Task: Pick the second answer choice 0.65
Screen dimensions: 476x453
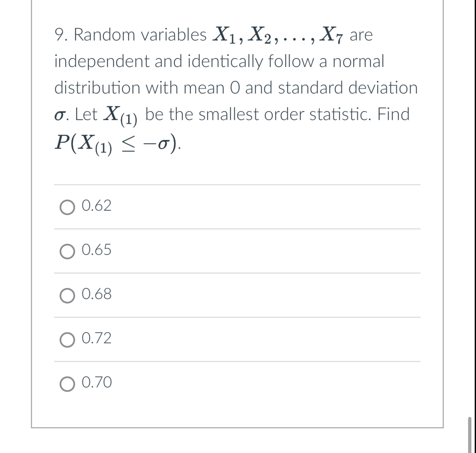Action: [96, 251]
